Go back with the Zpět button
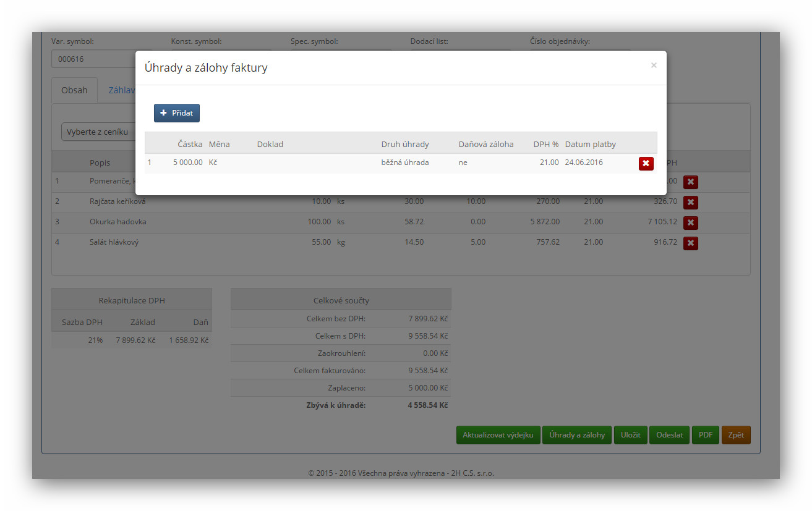Image resolution: width=812 pixels, height=511 pixels. pos(735,435)
